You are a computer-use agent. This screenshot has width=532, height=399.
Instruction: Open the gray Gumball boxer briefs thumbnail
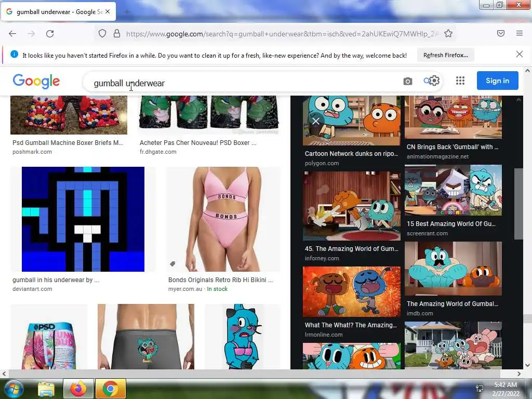[146, 337]
